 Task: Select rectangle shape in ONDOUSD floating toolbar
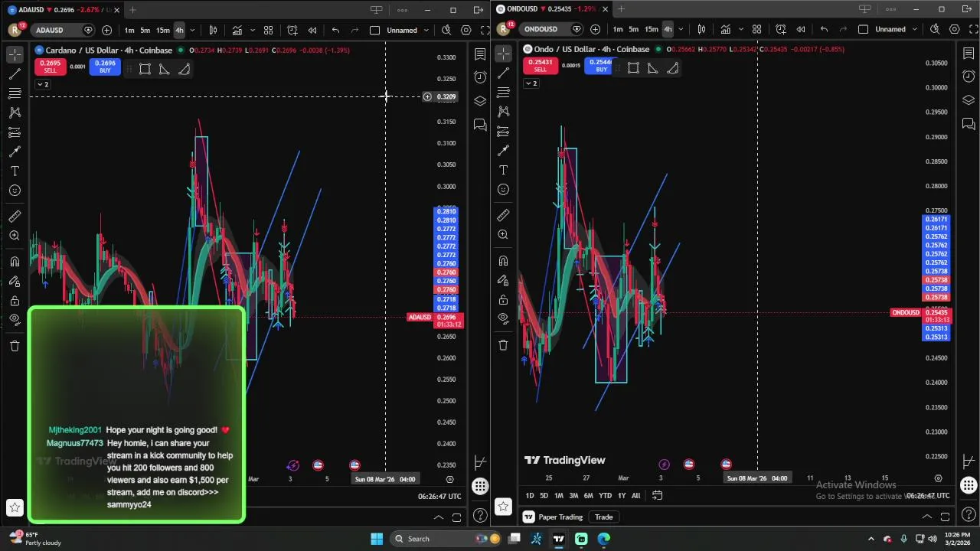click(x=633, y=68)
